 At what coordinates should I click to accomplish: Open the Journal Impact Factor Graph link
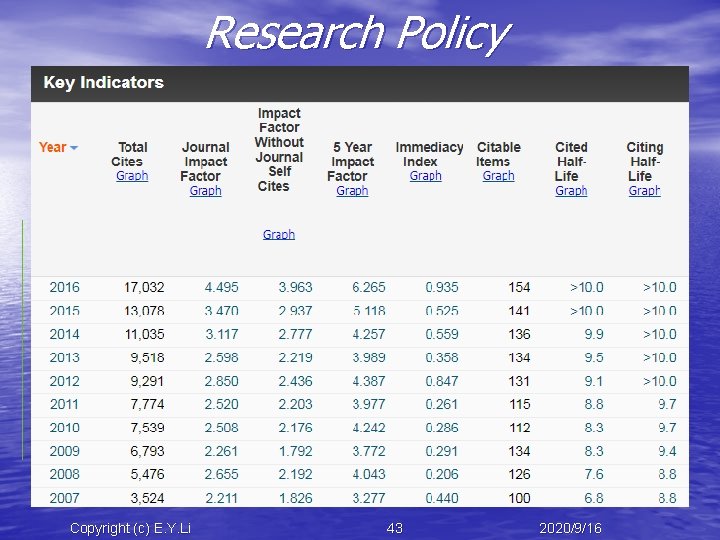[205, 191]
